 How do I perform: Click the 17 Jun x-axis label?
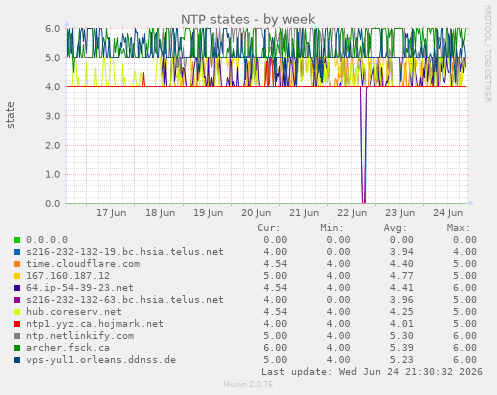[x=111, y=213]
